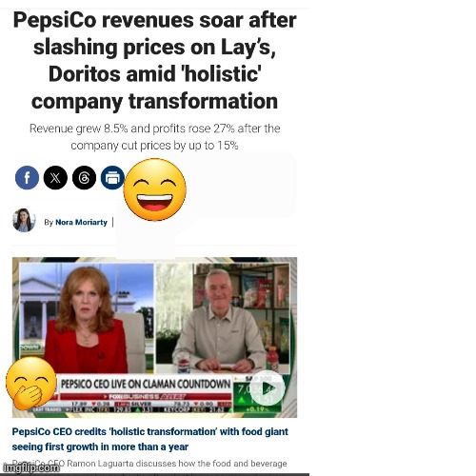Image resolution: width=476 pixels, height=476 pixels.
Task: Click the Ramon Laguarta caption text
Action: [x=149, y=464]
